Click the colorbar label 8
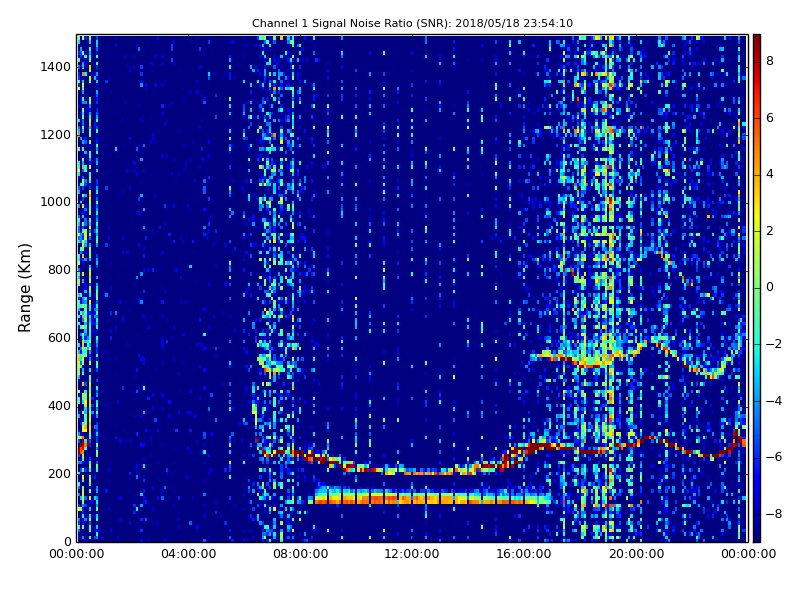Screen dimensions: 800x600 point(770,61)
